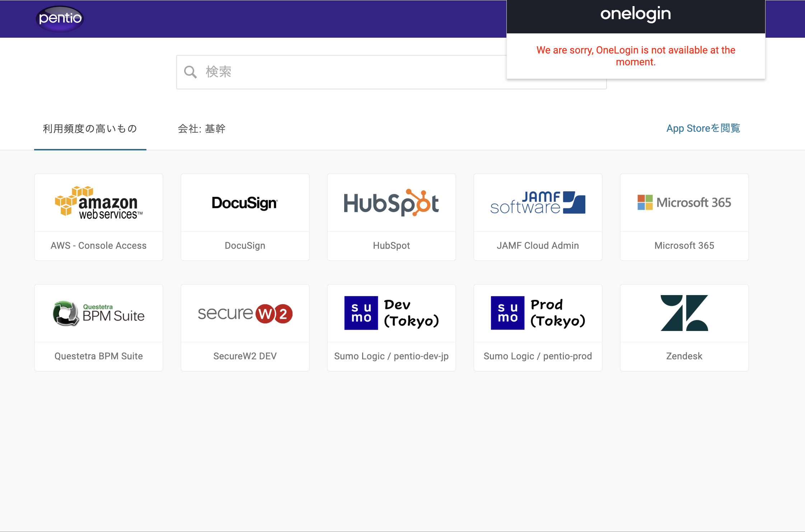The height and width of the screenshot is (532, 805).
Task: Open the Sumo Prod (Tokyo) logo
Action: coord(538,313)
